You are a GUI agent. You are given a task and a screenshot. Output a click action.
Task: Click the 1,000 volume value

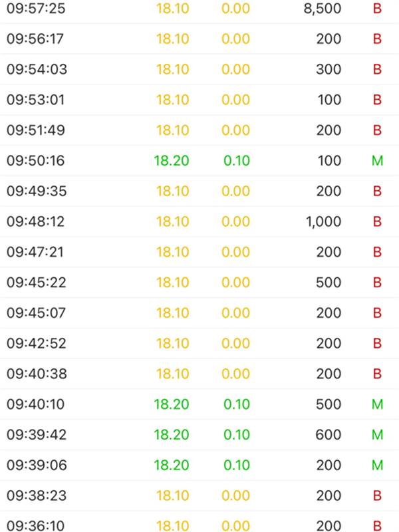[323, 222]
